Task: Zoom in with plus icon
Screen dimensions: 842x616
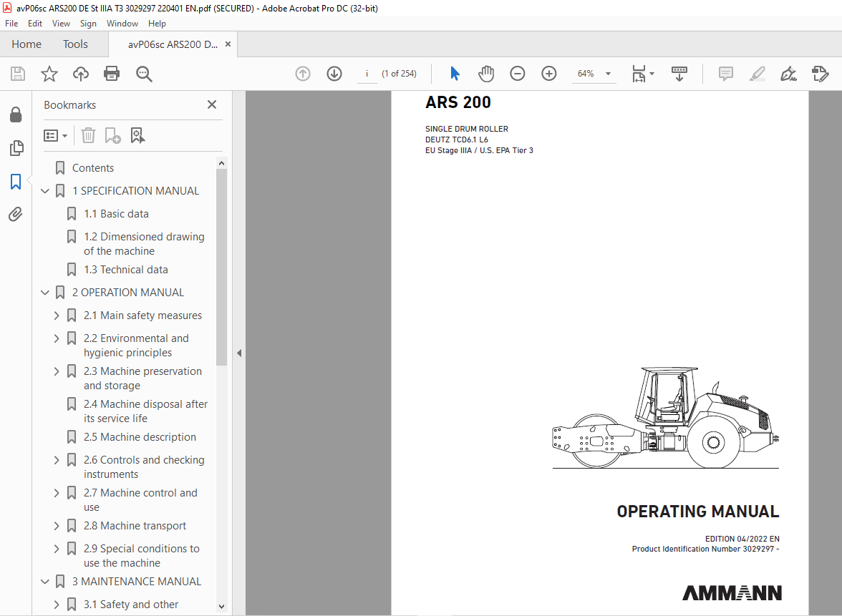Action: tap(548, 74)
